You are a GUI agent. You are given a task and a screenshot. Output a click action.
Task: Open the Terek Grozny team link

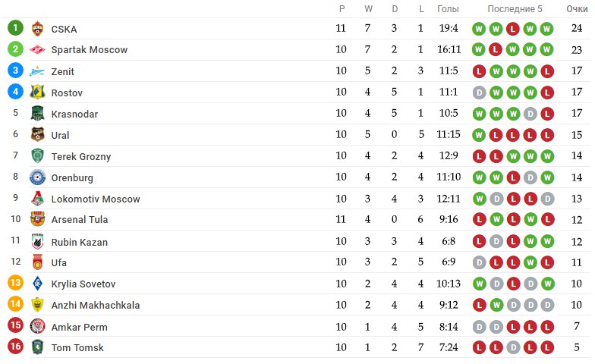[80, 156]
